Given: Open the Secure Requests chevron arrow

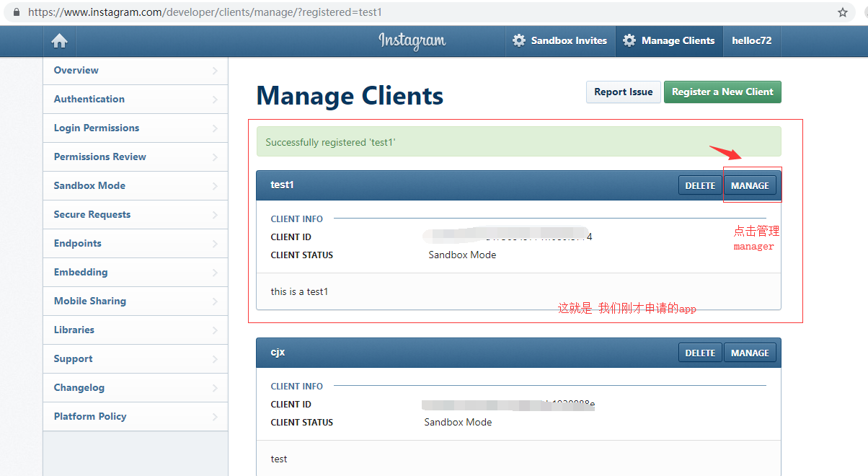Looking at the screenshot, I should pyautogui.click(x=215, y=215).
